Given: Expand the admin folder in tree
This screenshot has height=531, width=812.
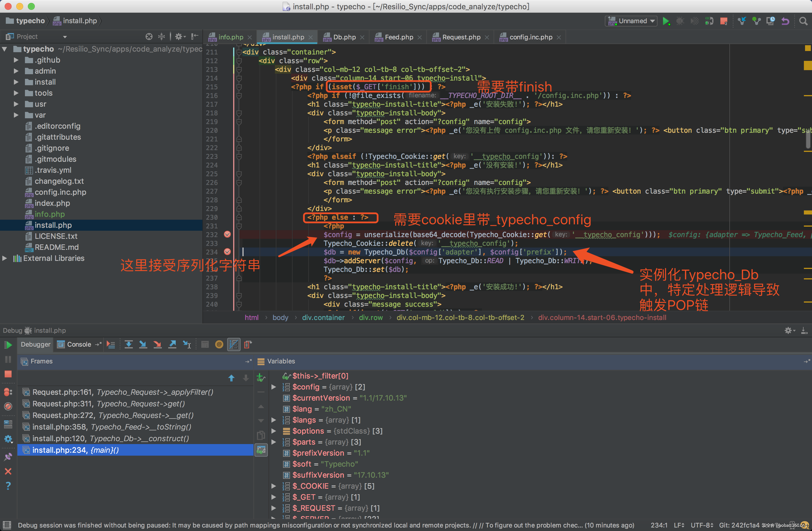Looking at the screenshot, I should (x=16, y=71).
